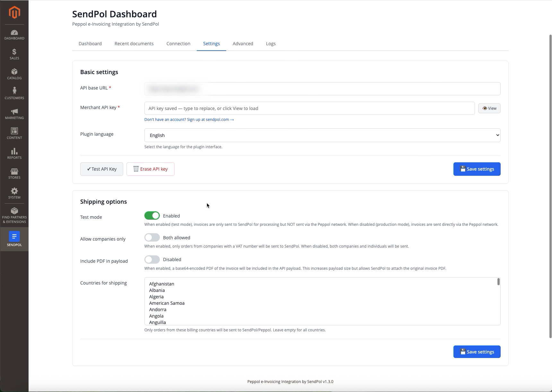Open the Customers sidebar menu
Image resolution: width=552 pixels, height=392 pixels.
pos(14,93)
